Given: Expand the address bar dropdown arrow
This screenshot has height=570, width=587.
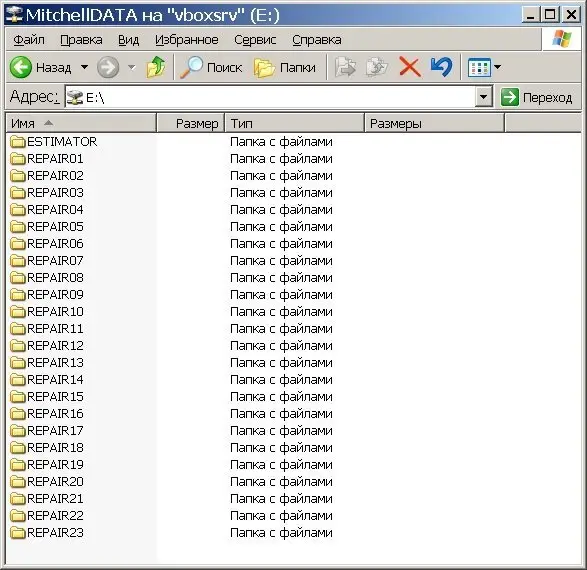Looking at the screenshot, I should pyautogui.click(x=483, y=97).
